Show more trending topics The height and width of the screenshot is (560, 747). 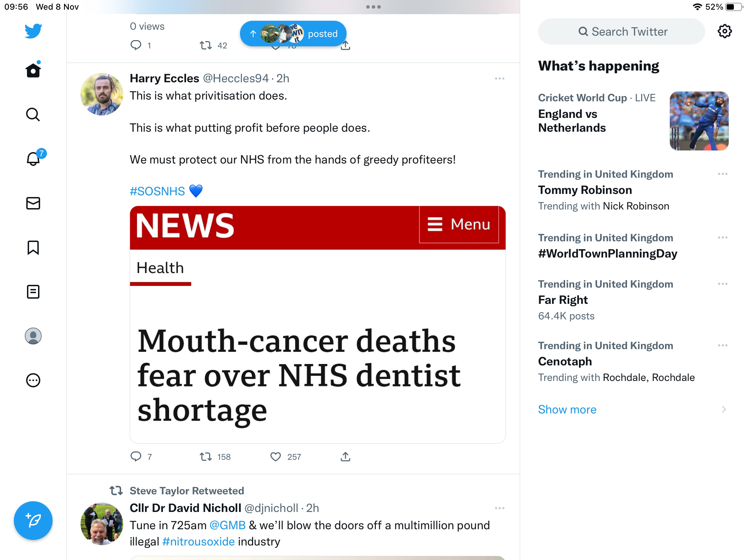tap(567, 410)
